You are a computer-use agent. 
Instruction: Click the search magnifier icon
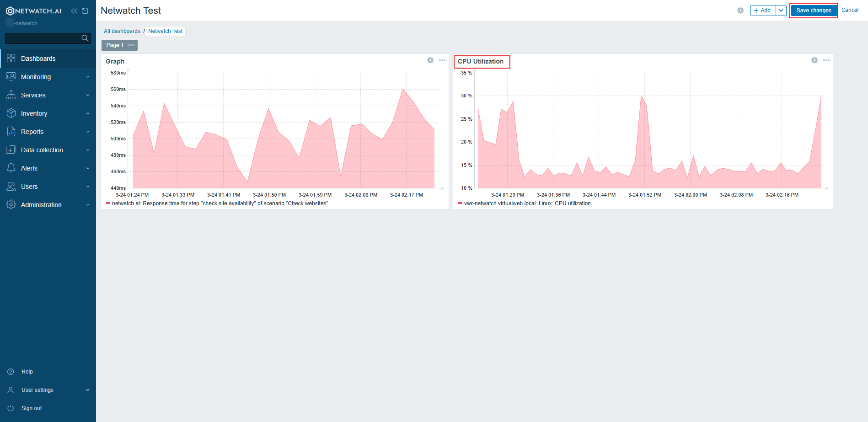click(85, 38)
